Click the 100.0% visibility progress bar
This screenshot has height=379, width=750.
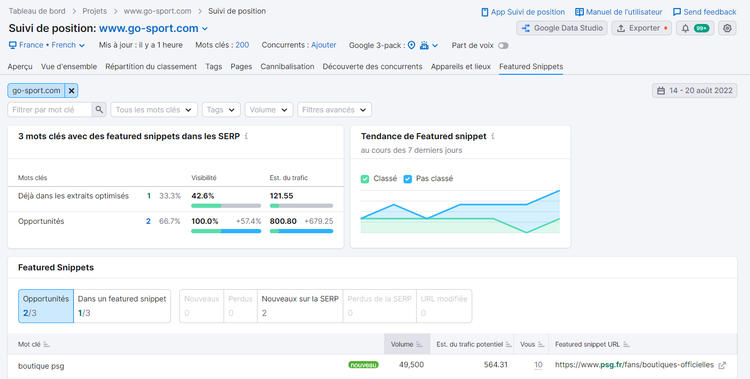[226, 231]
